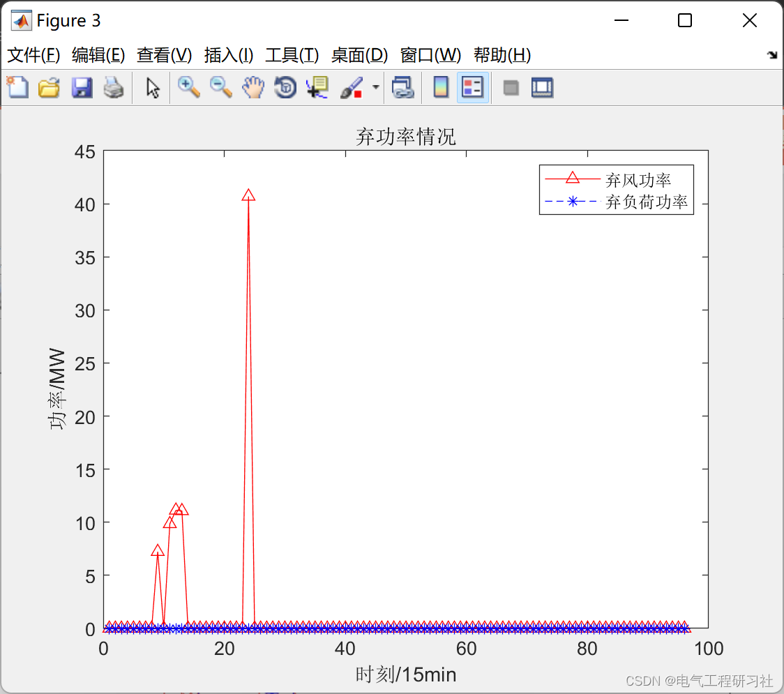This screenshot has width=784, height=694.
Task: Close the Figure 3 window
Action: point(750,20)
